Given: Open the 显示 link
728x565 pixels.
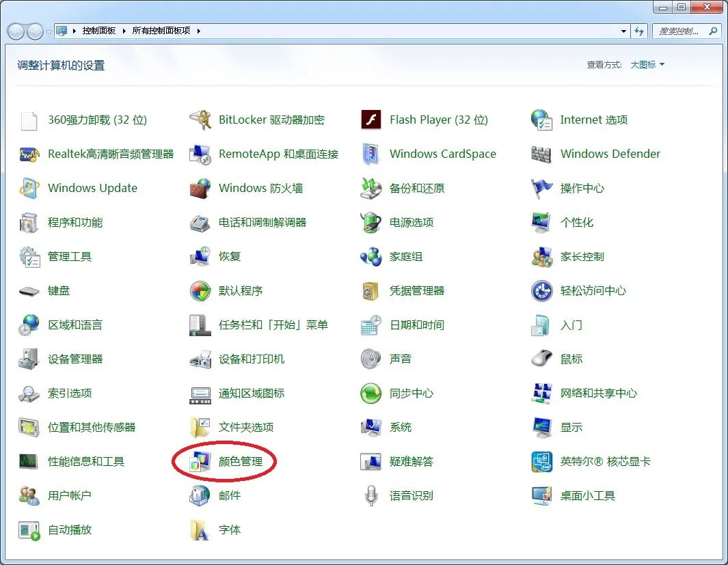Looking at the screenshot, I should tap(571, 427).
